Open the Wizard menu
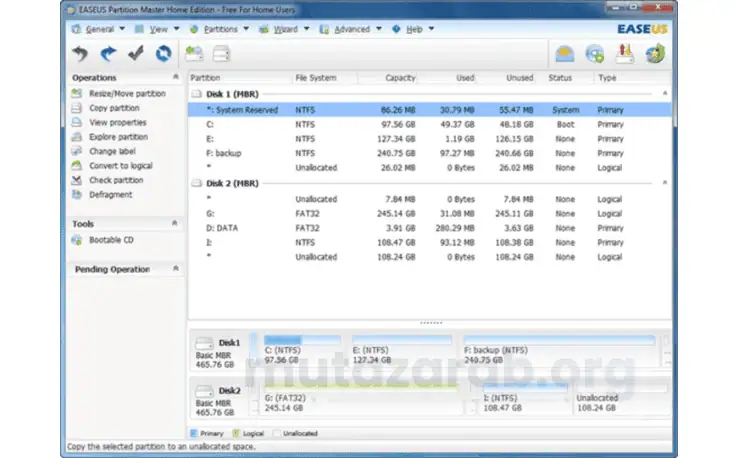The image size is (738, 458). (x=286, y=29)
